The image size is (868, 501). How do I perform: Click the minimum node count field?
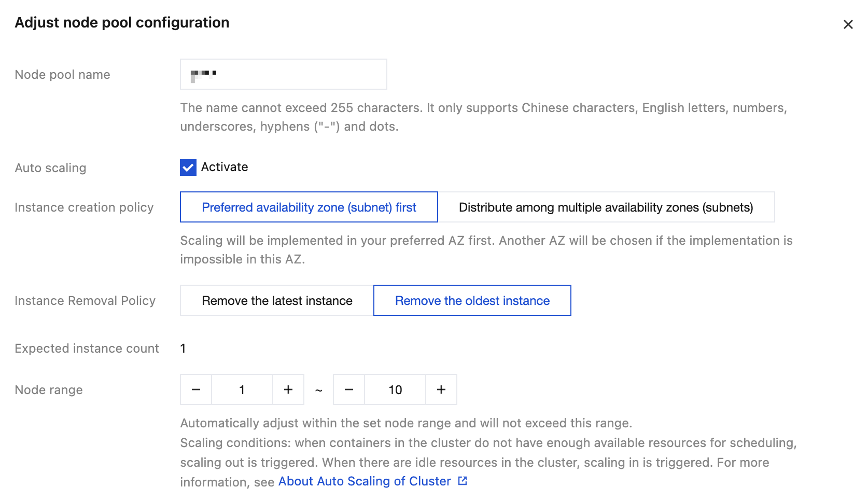coord(242,389)
